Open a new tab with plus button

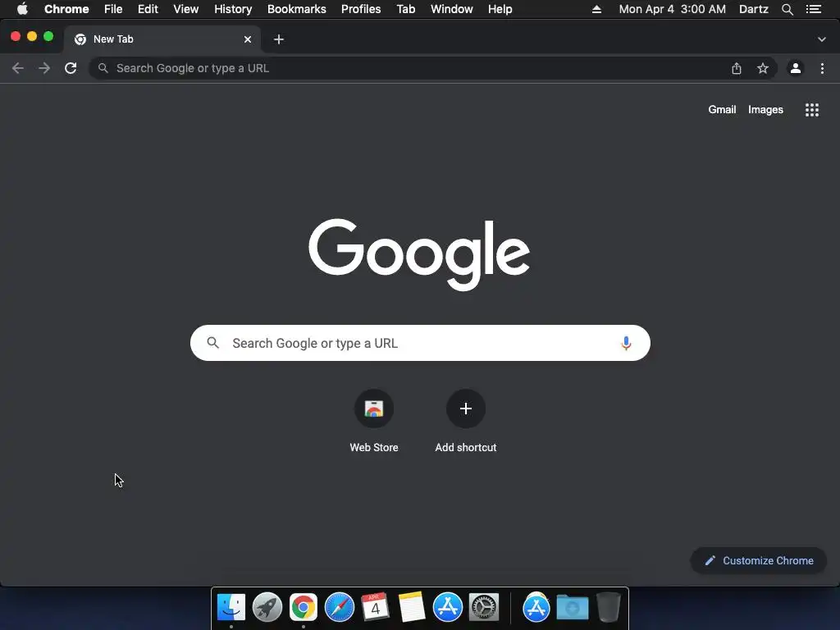[x=279, y=39]
